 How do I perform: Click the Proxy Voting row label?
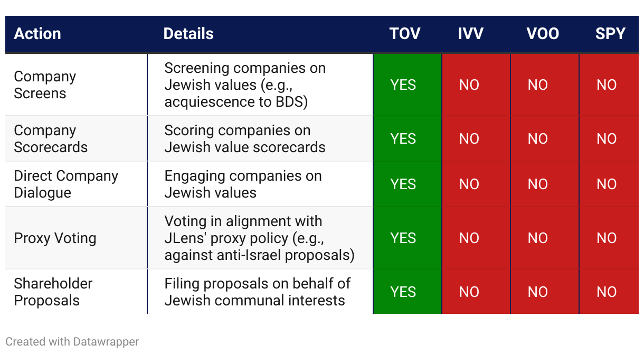(55, 238)
